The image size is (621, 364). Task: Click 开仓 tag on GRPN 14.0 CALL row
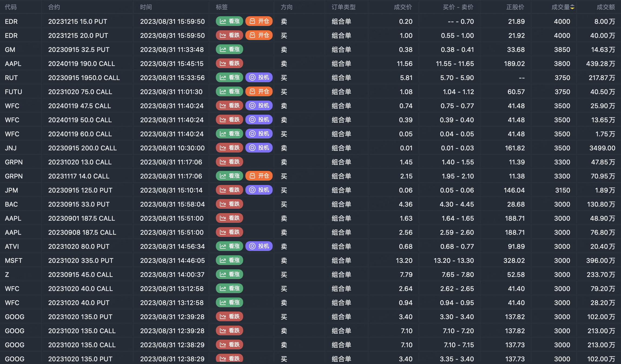click(x=259, y=176)
